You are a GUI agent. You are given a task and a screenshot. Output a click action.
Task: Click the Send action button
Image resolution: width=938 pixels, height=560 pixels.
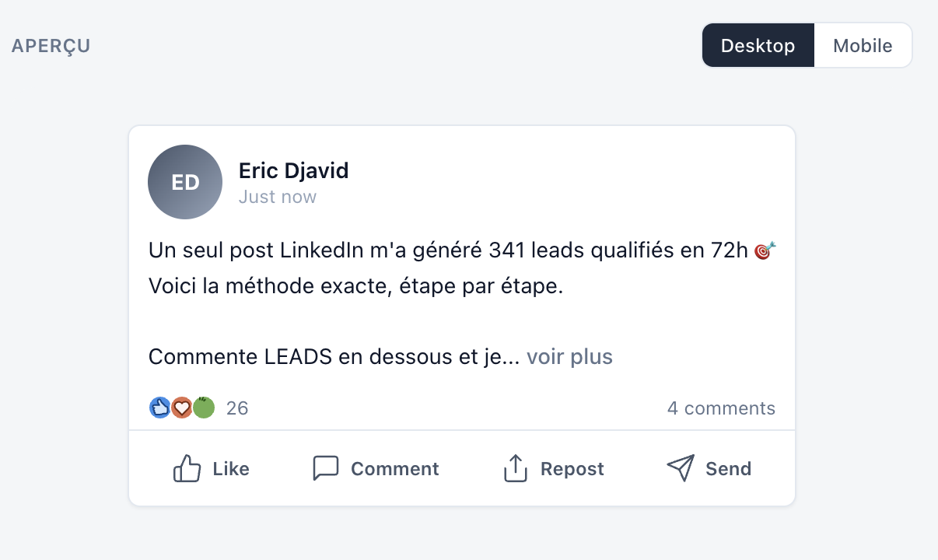tap(709, 467)
